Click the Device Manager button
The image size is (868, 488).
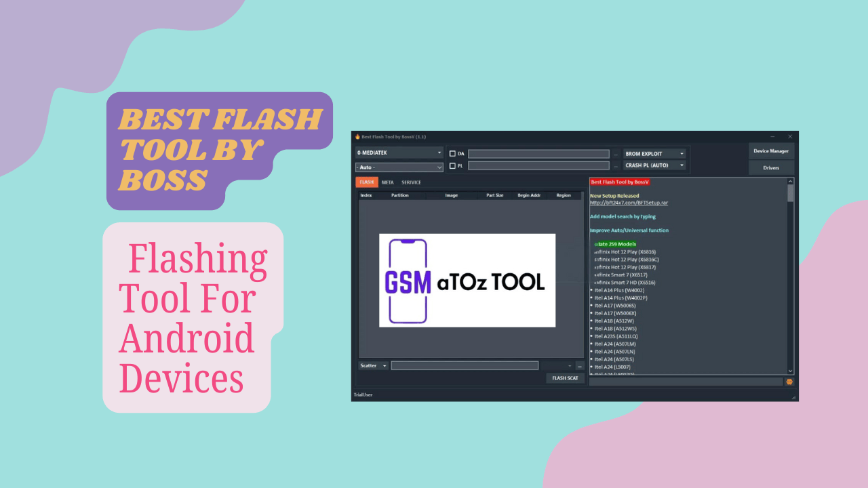click(771, 150)
